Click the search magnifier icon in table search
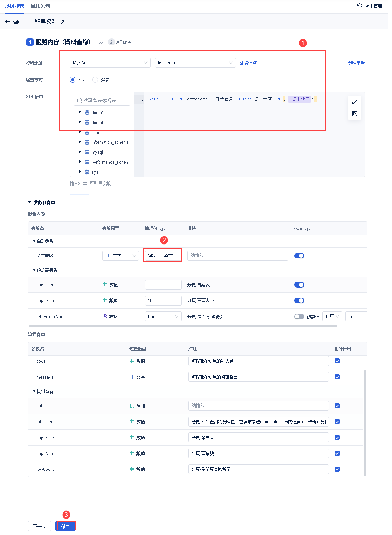Viewport: 392px width, 535px height. click(79, 100)
